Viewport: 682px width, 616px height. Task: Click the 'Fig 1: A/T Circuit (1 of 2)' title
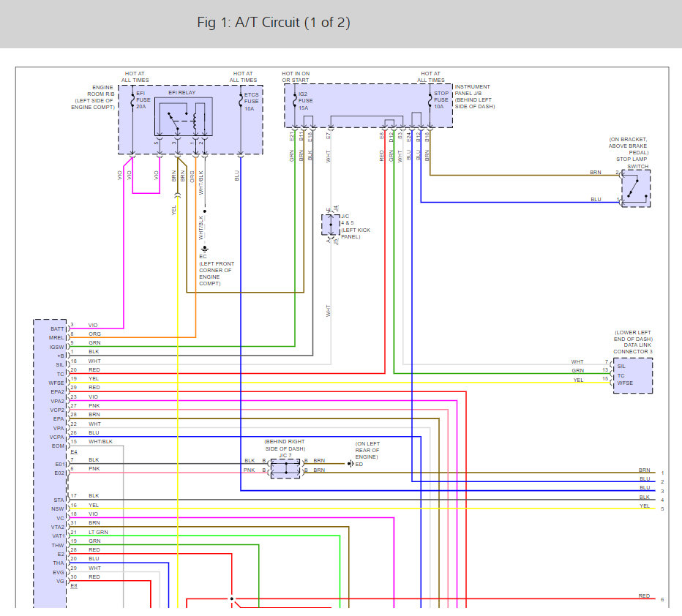(274, 23)
